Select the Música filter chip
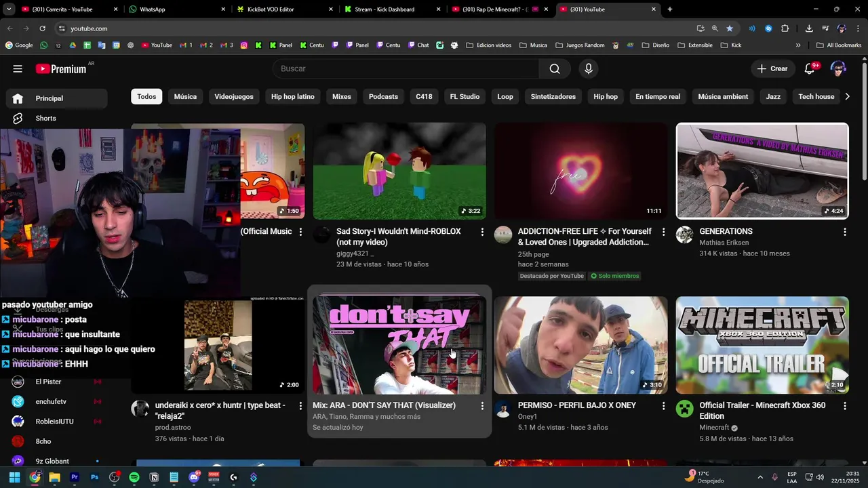This screenshot has width=868, height=488. (x=185, y=96)
